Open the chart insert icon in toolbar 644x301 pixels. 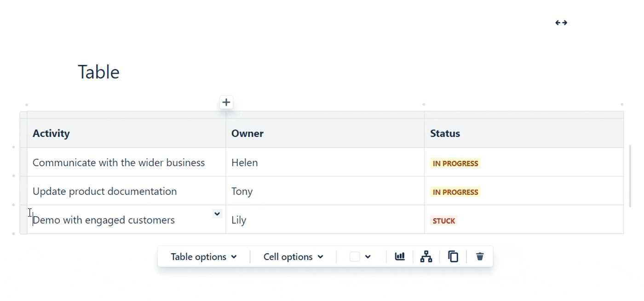click(x=400, y=256)
